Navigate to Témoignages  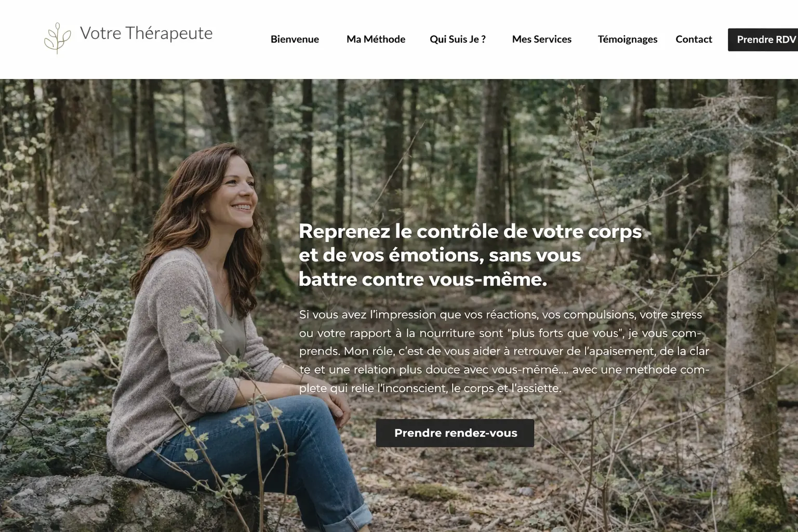[627, 39]
